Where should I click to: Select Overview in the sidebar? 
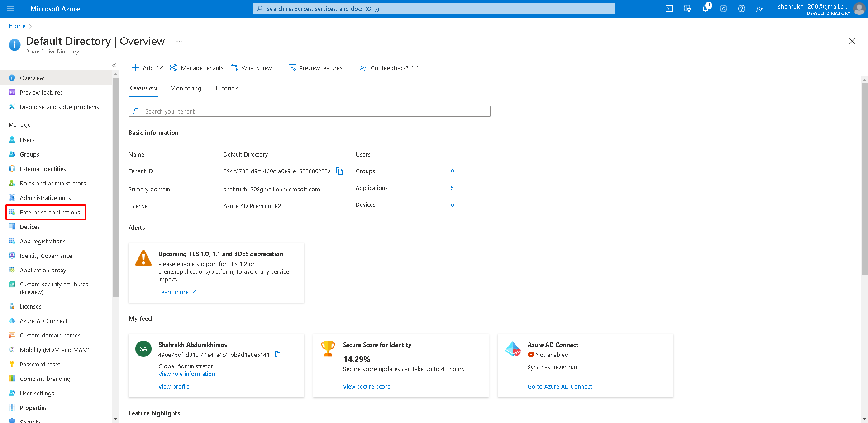pyautogui.click(x=56, y=78)
